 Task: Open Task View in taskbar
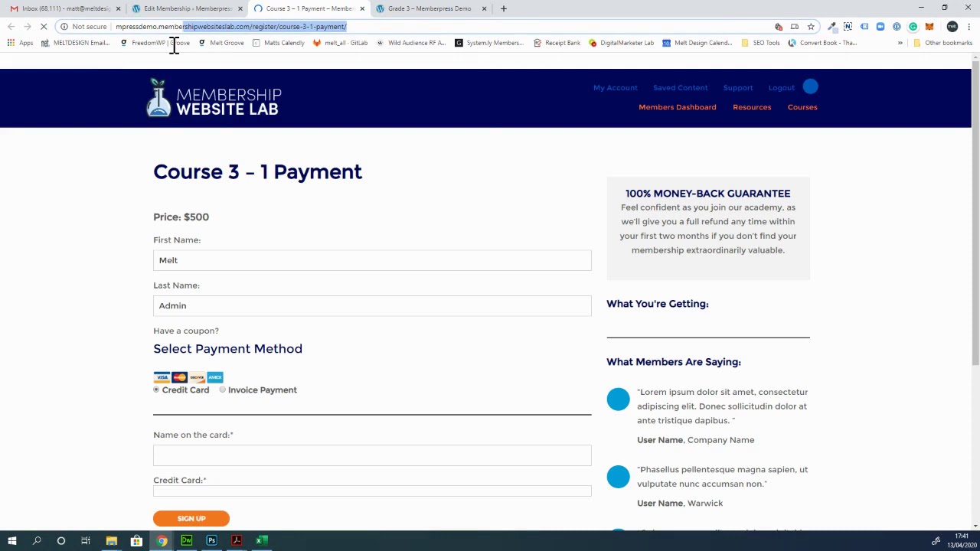(86, 541)
